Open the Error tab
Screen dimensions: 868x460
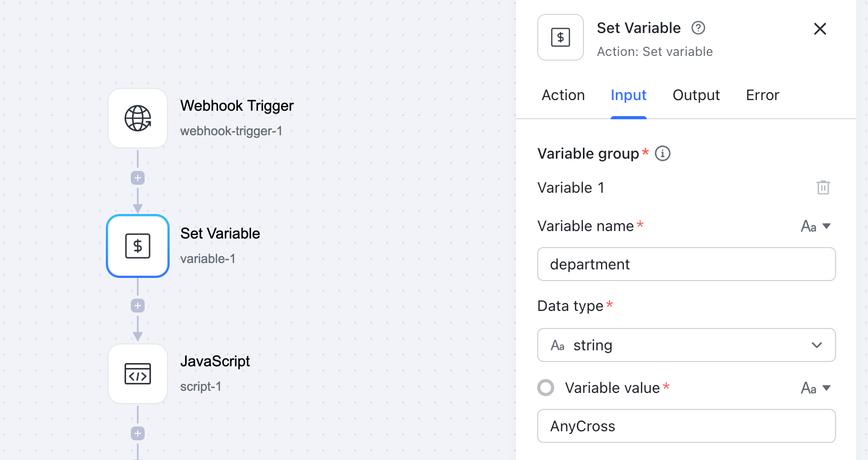click(x=762, y=95)
